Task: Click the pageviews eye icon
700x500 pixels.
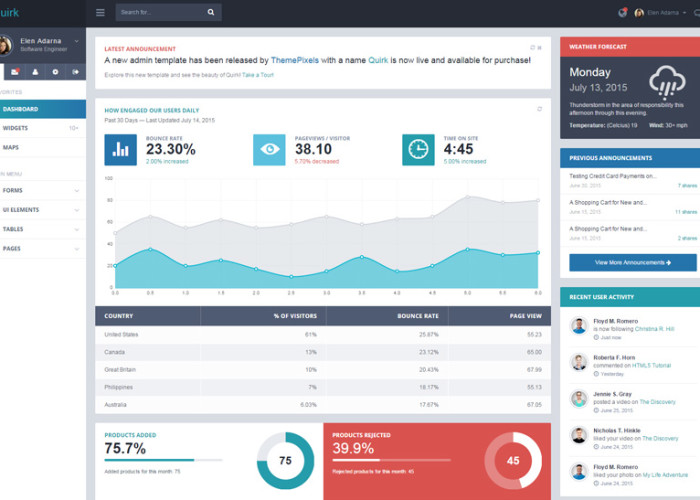Action: pos(269,150)
